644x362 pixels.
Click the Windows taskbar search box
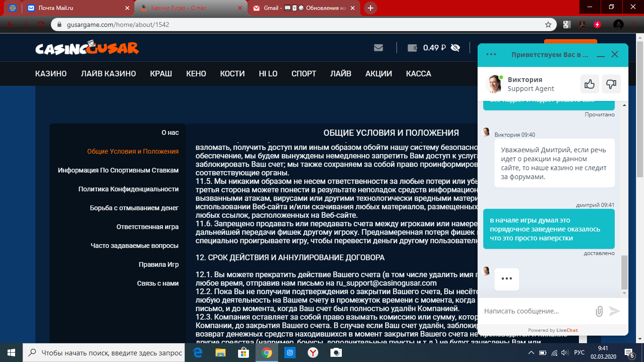point(104,353)
